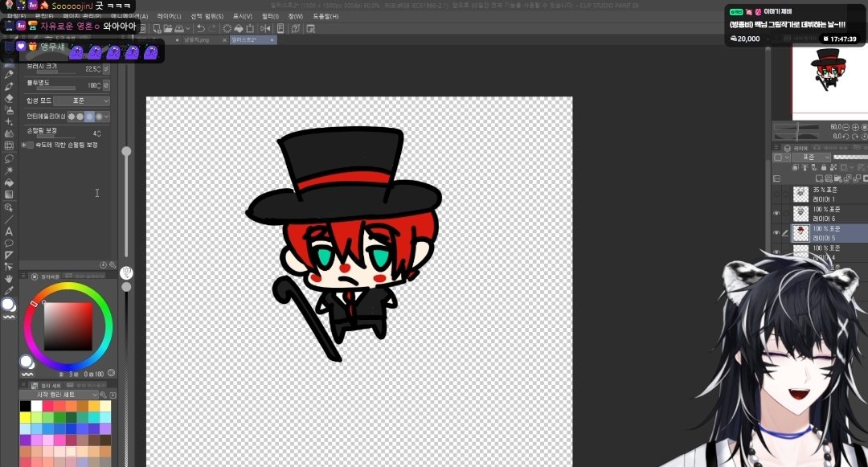Click the New raster layer icon
The width and height of the screenshot is (868, 467).
[x=819, y=178]
